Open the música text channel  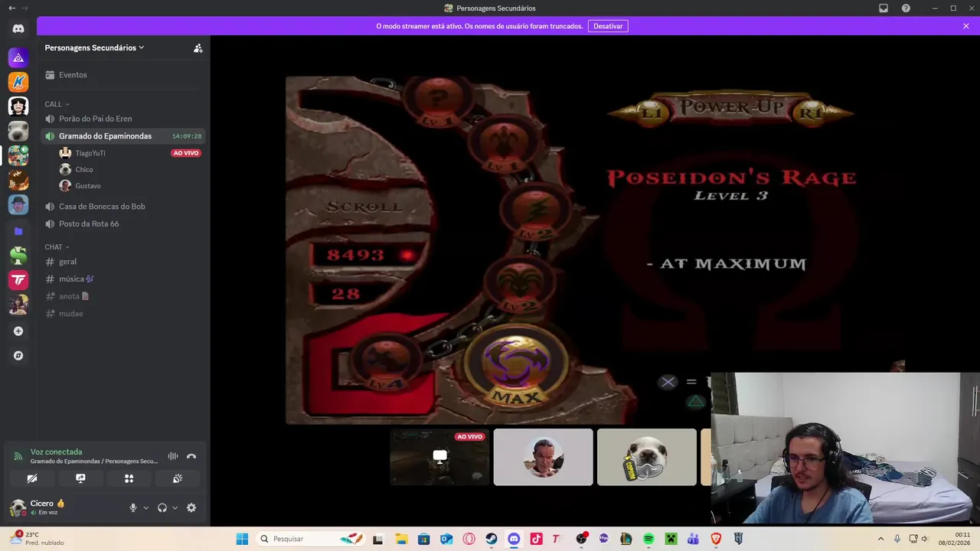coord(123,279)
